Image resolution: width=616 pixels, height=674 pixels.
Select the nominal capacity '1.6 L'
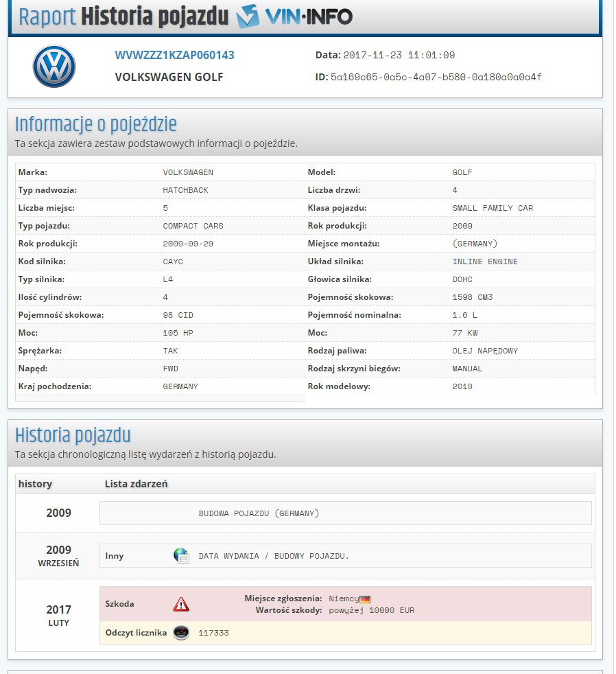[x=465, y=316]
